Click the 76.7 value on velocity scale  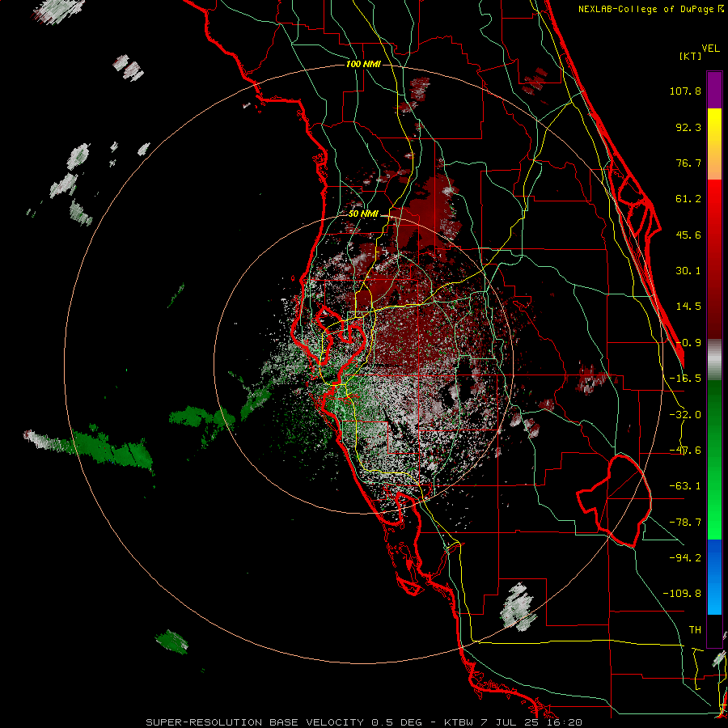(688, 163)
